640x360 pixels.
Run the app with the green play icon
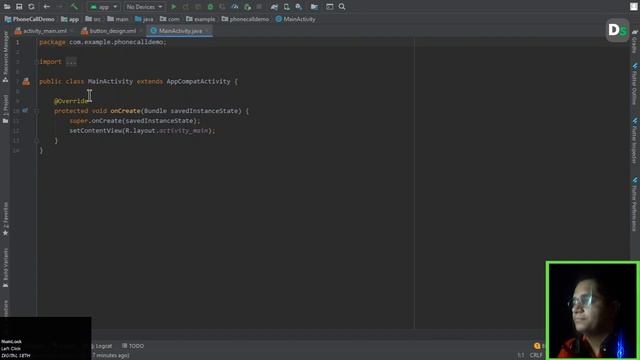click(x=173, y=7)
